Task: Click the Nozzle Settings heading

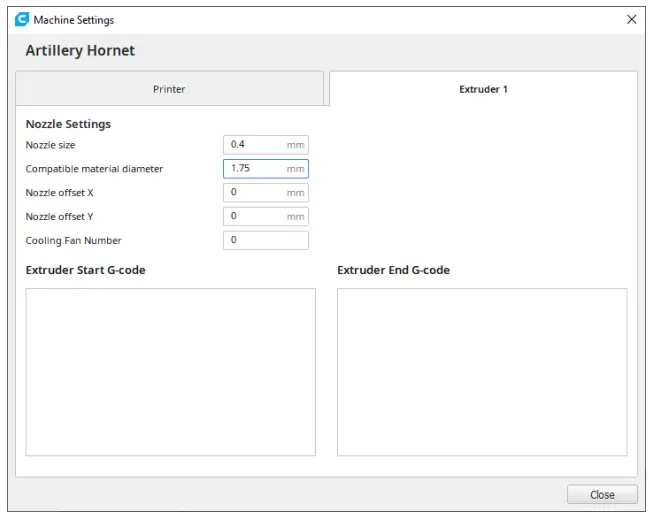Action: pos(68,124)
